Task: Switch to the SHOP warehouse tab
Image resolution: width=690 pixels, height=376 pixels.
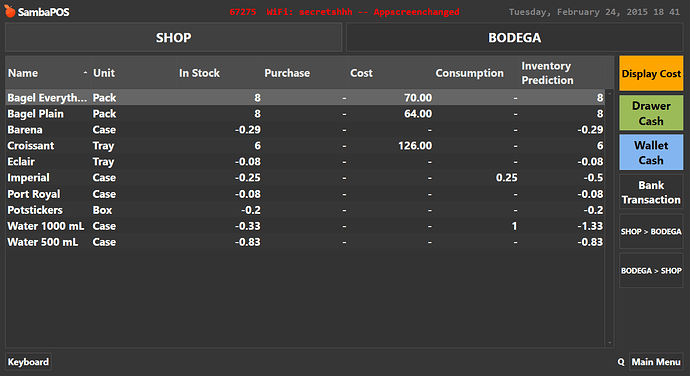Action: tap(173, 37)
